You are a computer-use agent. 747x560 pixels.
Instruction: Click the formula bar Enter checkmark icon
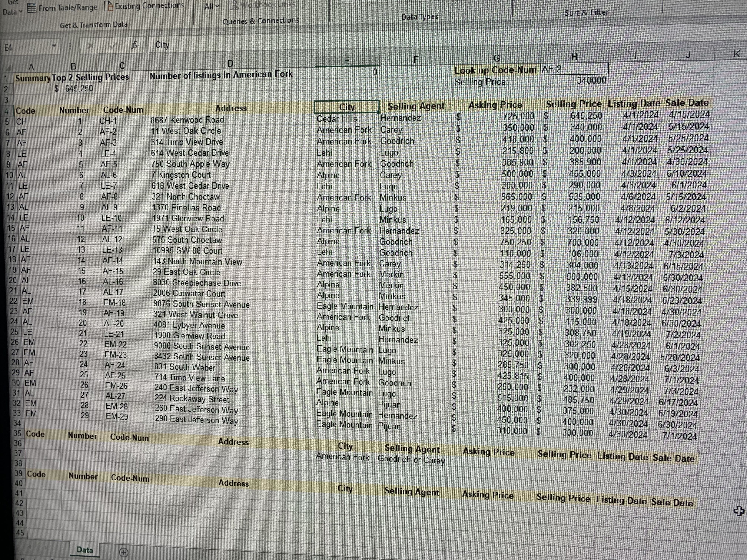point(113,46)
